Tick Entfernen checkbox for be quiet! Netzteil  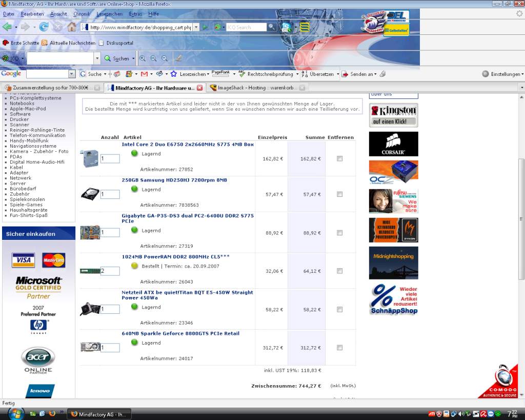(339, 309)
